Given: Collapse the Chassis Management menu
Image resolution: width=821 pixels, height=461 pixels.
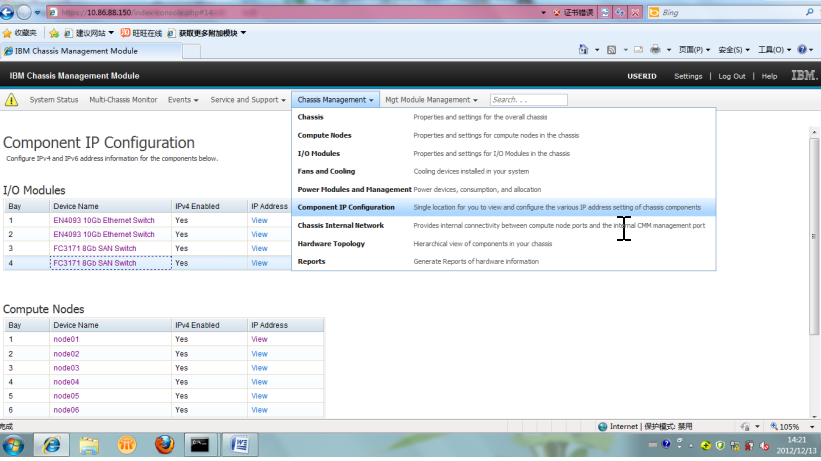Looking at the screenshot, I should click(335, 100).
